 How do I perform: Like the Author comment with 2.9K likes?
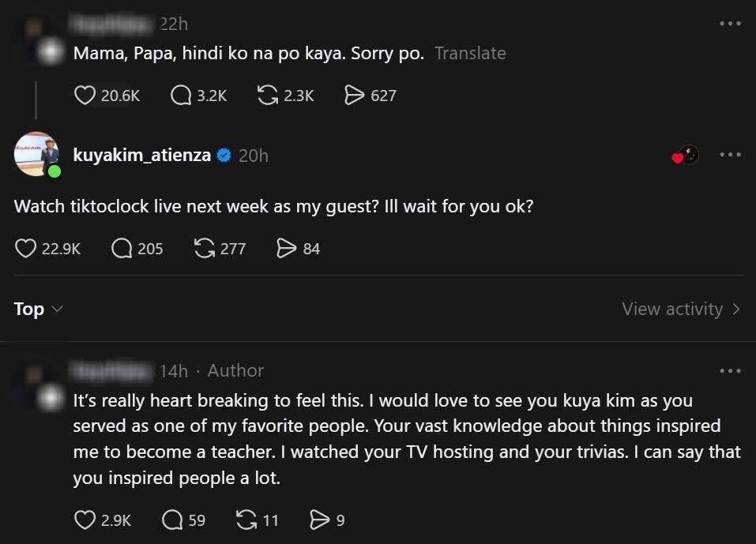tap(85, 520)
